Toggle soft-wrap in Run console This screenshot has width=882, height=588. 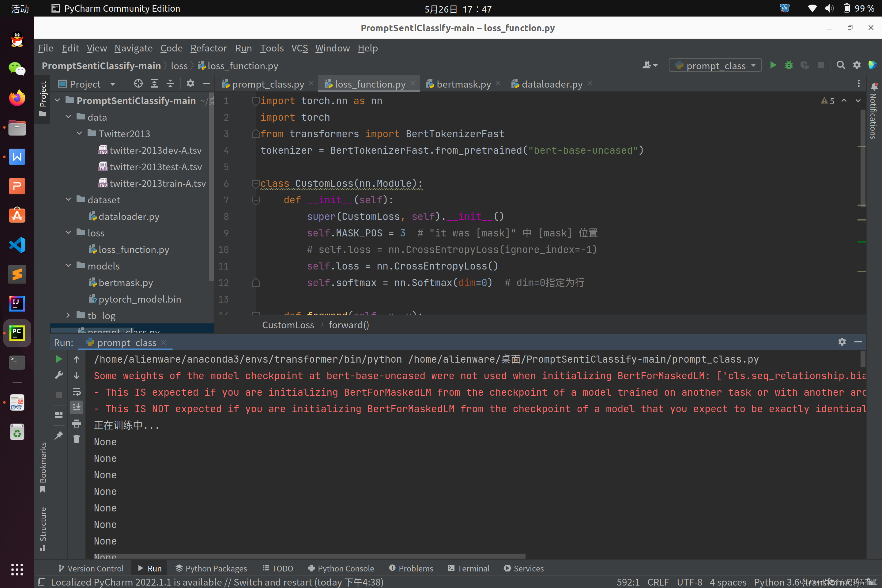[x=77, y=392]
